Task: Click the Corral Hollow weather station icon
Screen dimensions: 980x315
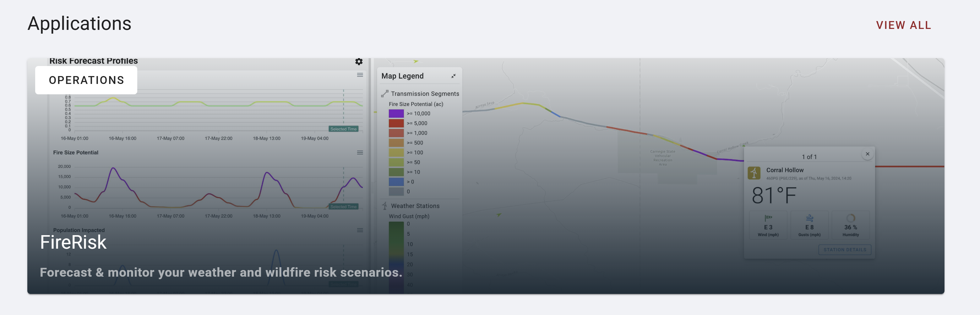Action: click(754, 173)
